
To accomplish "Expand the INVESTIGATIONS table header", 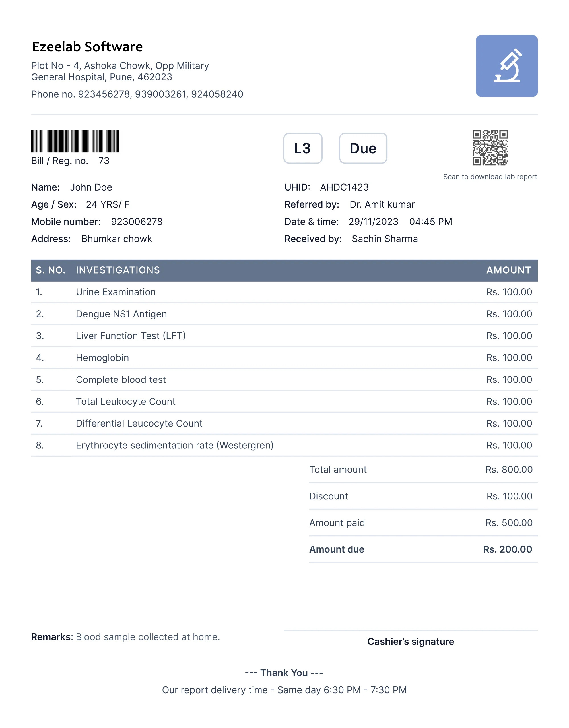I will pos(118,270).
